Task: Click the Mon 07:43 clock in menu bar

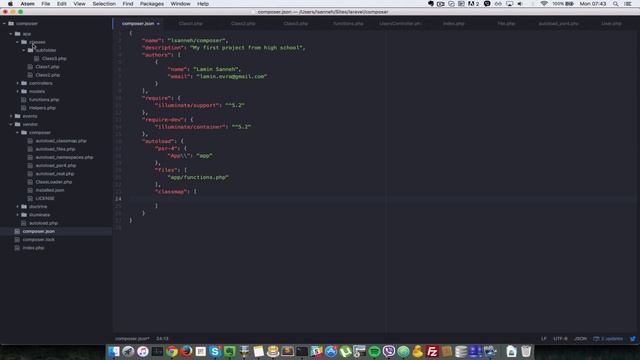Action: pos(593,4)
